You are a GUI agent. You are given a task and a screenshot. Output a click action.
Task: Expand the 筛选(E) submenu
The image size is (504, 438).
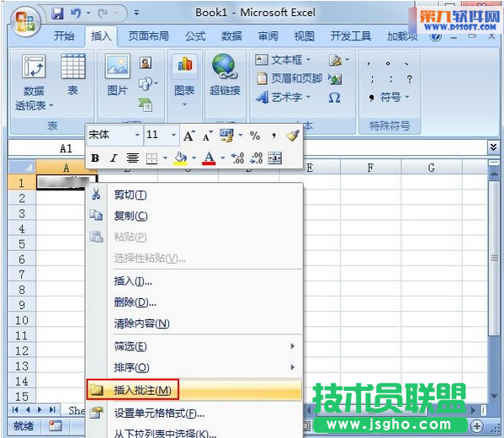[x=194, y=346]
